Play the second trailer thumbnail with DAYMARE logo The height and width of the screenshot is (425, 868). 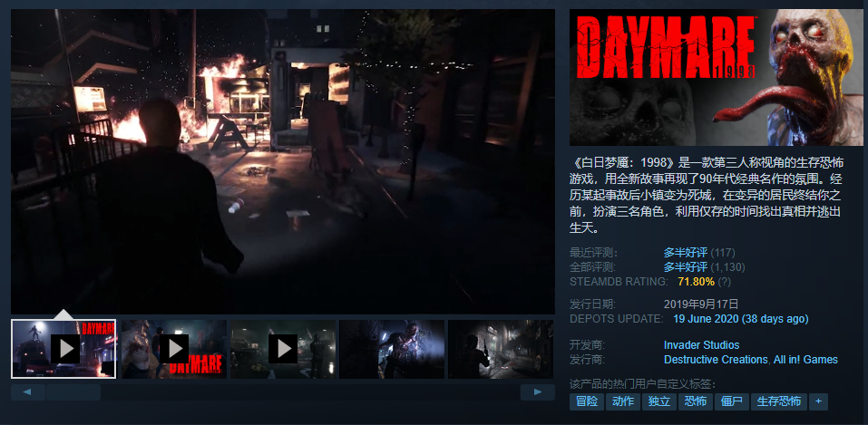(x=174, y=349)
